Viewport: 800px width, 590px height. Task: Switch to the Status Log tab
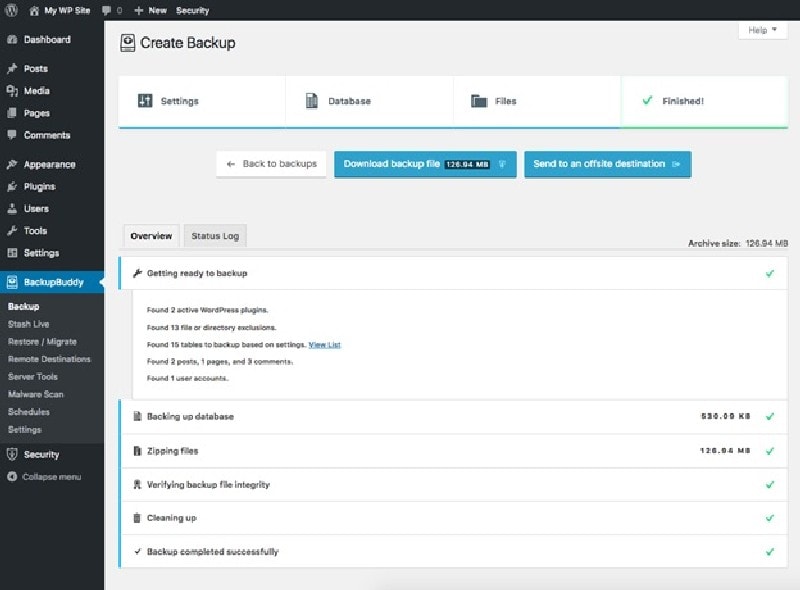215,236
